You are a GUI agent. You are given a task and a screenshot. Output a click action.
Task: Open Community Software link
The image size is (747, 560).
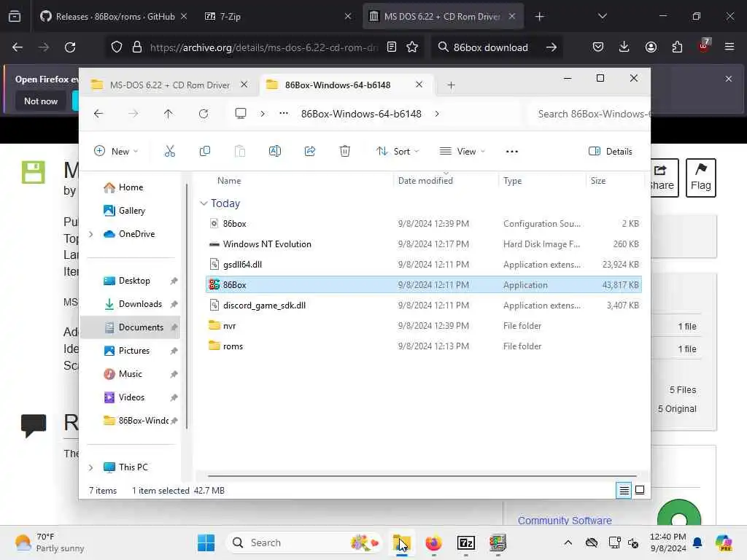tap(565, 521)
